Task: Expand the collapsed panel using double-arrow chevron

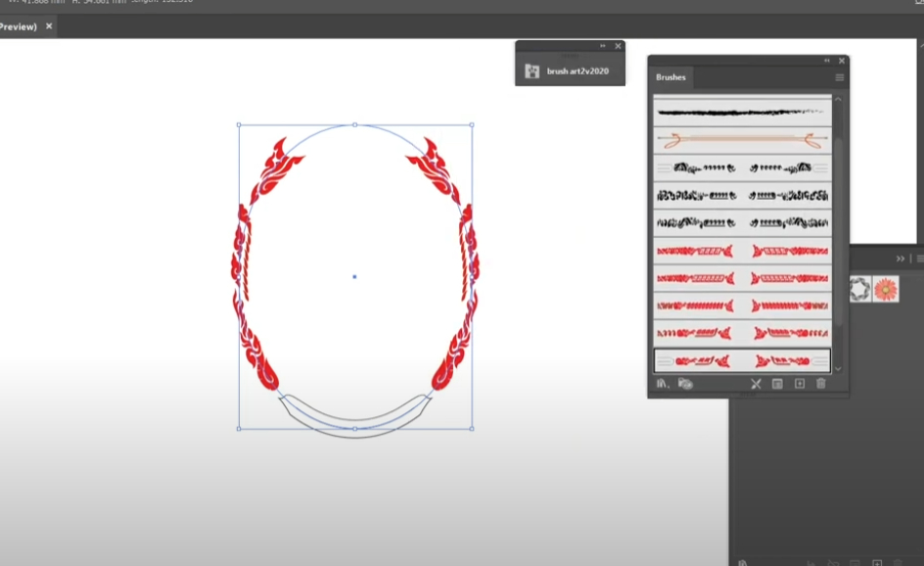Action: click(900, 259)
